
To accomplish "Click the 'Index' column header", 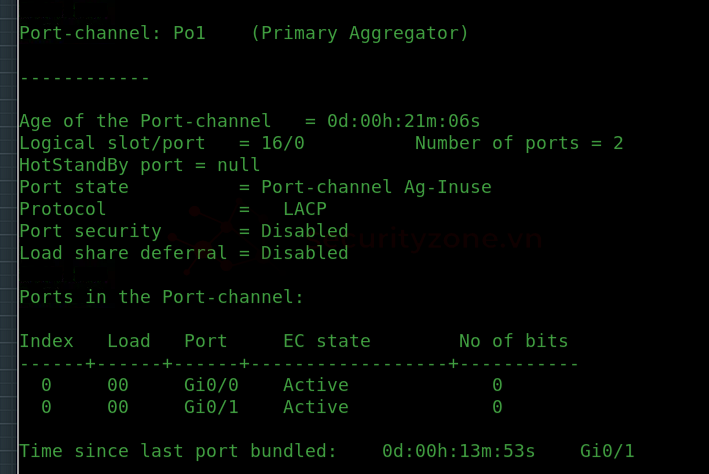I will [x=47, y=341].
